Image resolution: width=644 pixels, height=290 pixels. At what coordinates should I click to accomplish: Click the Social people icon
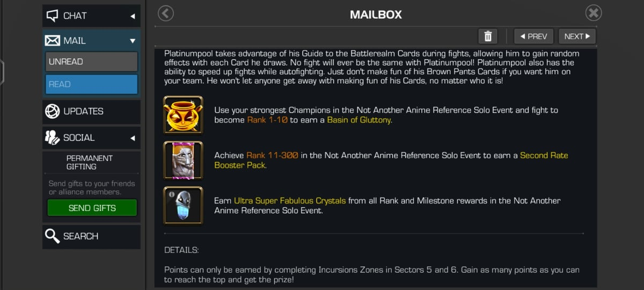53,138
